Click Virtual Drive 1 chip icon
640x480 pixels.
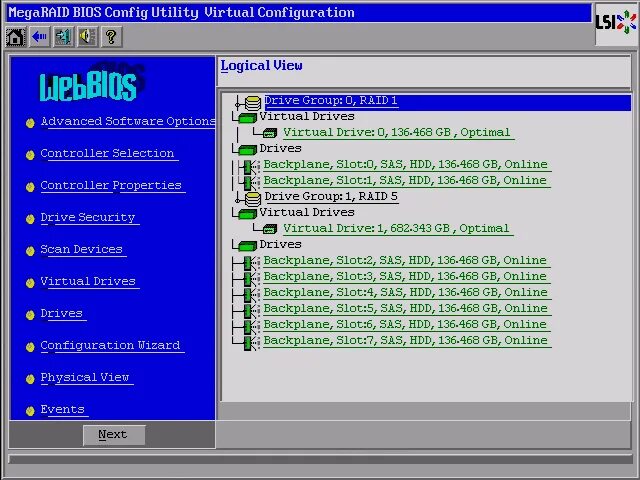click(270, 229)
